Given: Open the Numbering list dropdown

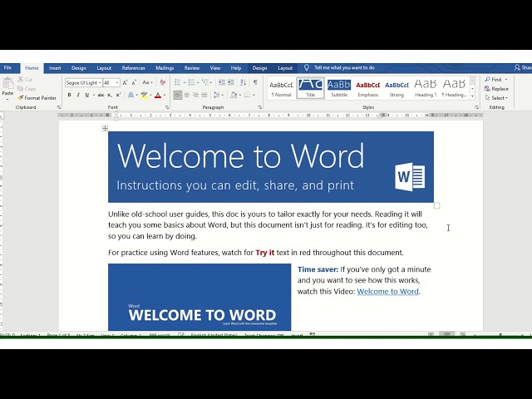Looking at the screenshot, I should coord(198,83).
